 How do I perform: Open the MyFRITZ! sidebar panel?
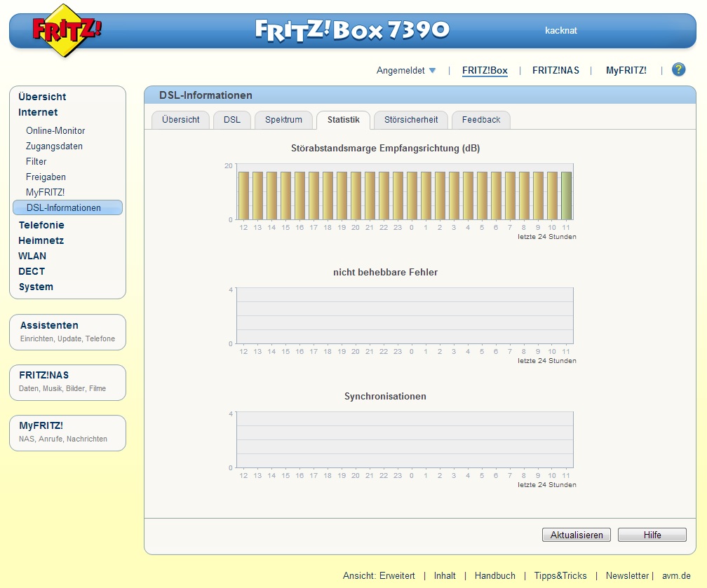click(67, 433)
